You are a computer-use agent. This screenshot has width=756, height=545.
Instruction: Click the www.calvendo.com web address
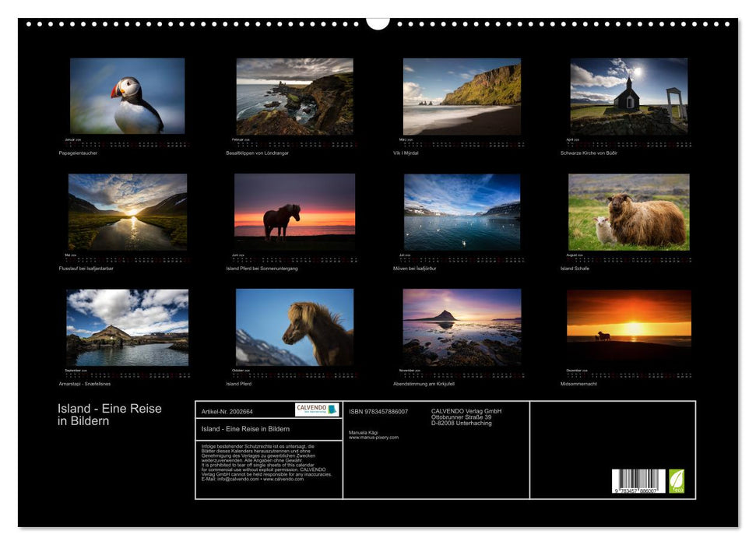283,479
